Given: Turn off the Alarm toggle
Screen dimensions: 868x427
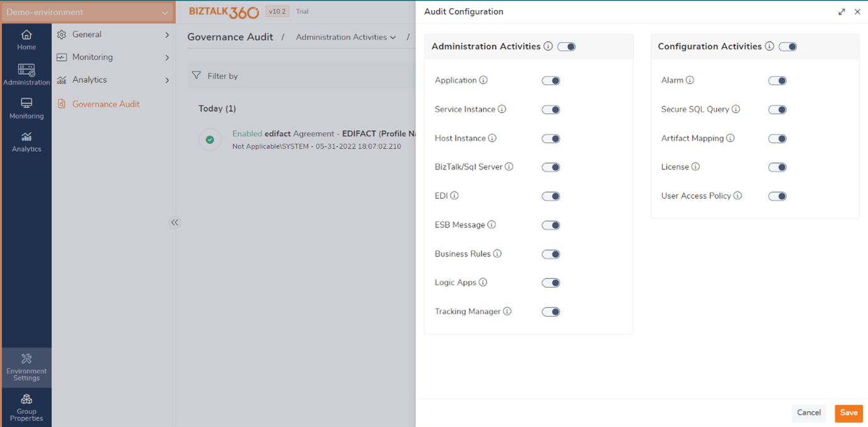Looking at the screenshot, I should coord(777,81).
